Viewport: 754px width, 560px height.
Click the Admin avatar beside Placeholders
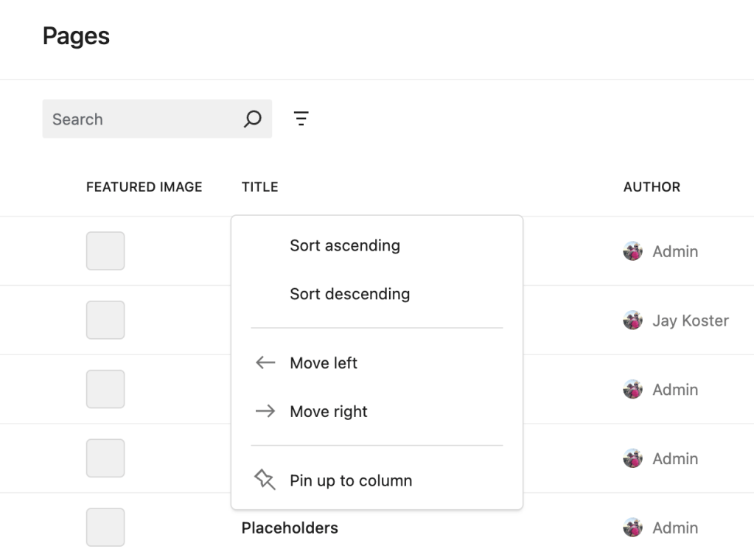[632, 528]
